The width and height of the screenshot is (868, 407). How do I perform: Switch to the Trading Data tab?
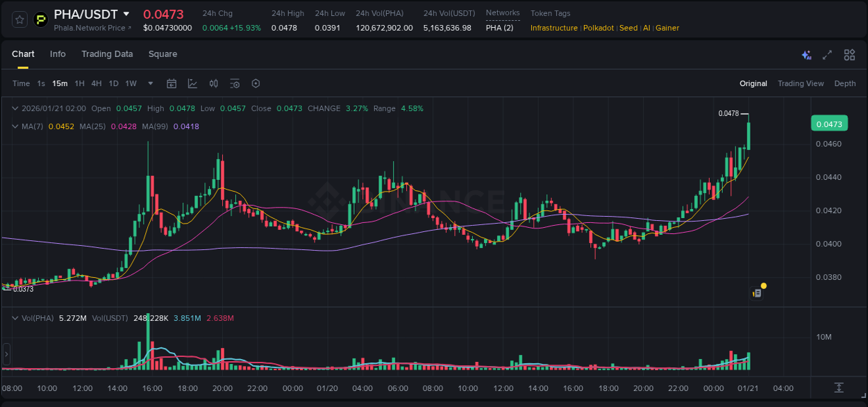(x=107, y=54)
